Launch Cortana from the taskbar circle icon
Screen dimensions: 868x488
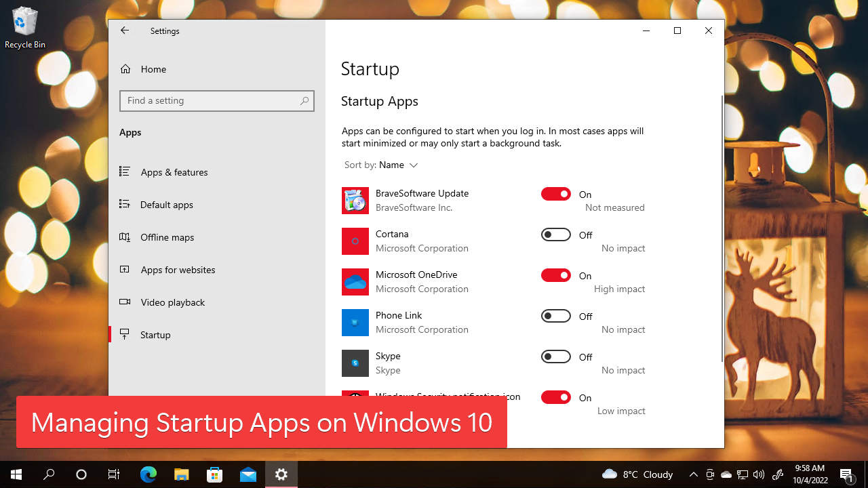pos(81,474)
